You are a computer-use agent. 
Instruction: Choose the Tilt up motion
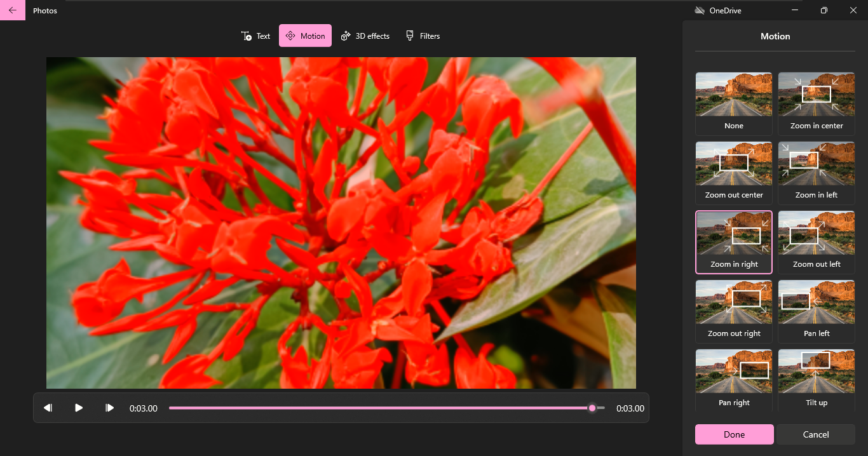point(816,380)
